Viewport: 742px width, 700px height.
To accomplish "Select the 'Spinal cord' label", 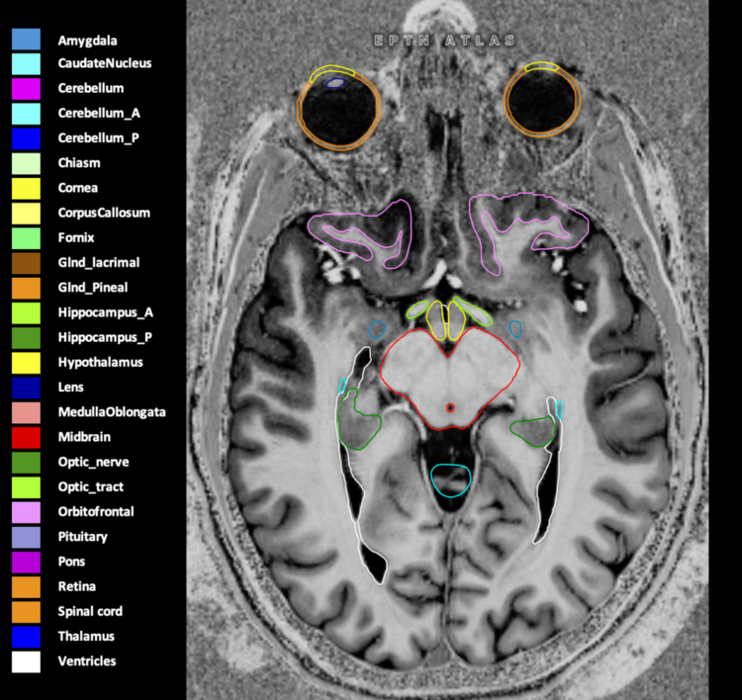I will [90, 612].
